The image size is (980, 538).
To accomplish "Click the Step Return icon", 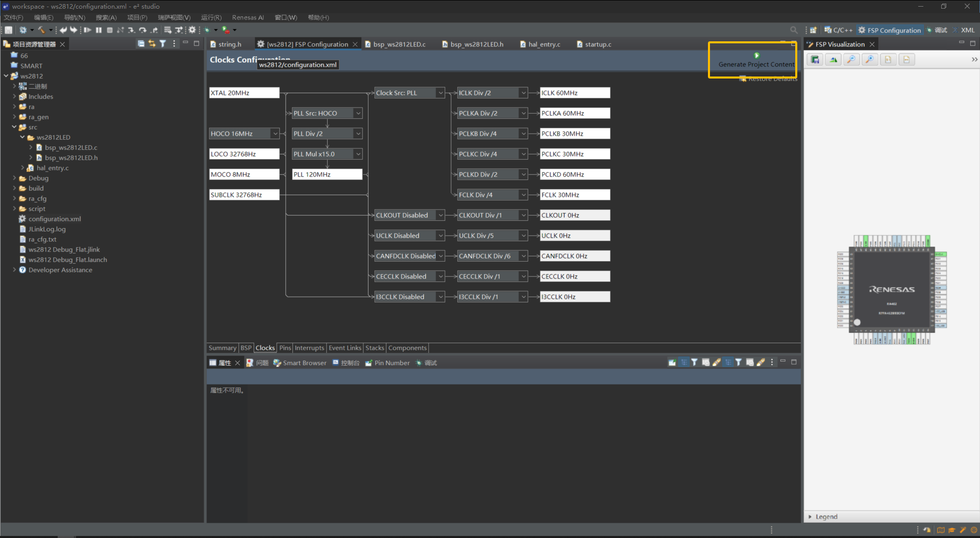I will click(154, 30).
